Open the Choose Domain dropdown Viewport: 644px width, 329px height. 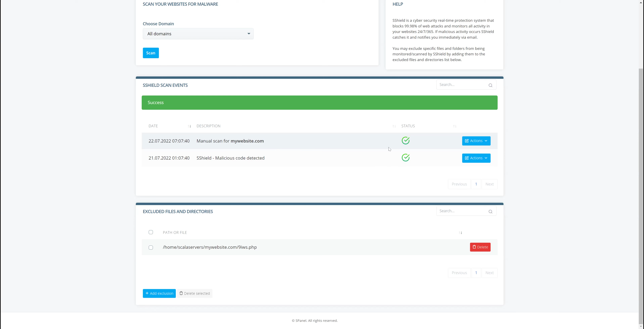point(198,34)
